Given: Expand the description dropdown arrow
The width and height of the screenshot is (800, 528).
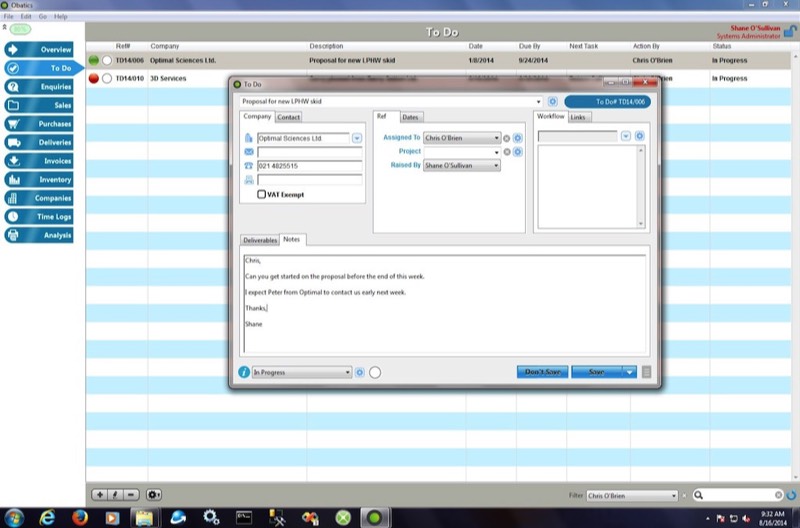Looking at the screenshot, I should coord(538,102).
